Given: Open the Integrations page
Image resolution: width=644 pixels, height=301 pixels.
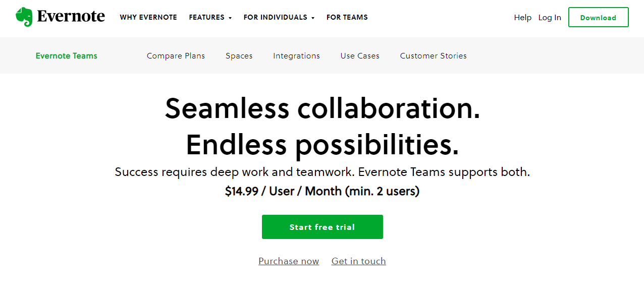Looking at the screenshot, I should pos(296,55).
